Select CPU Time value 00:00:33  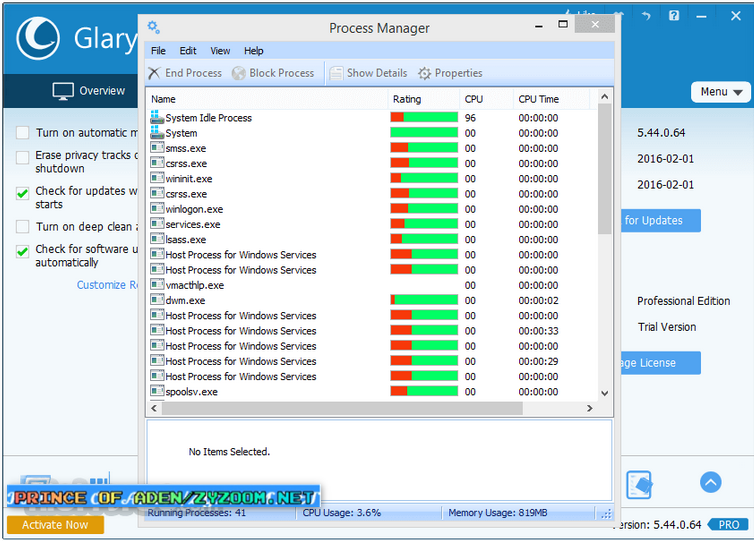pos(538,331)
